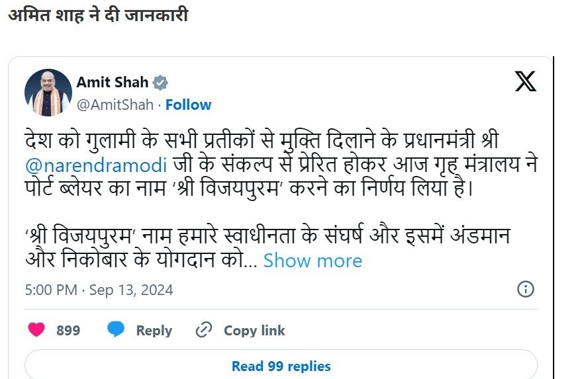This screenshot has height=379, width=588.
Task: Click the Copy link text label
Action: [x=254, y=330]
